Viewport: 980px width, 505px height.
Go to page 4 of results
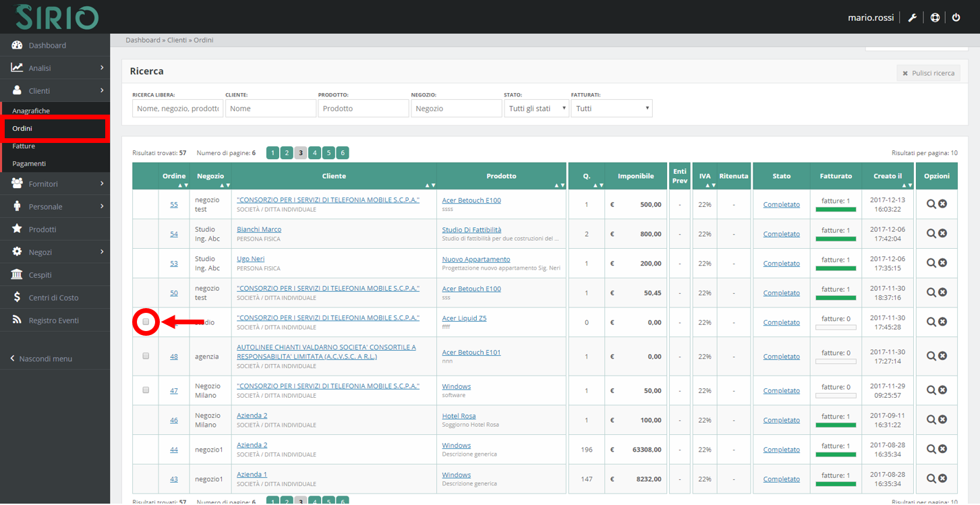click(314, 153)
